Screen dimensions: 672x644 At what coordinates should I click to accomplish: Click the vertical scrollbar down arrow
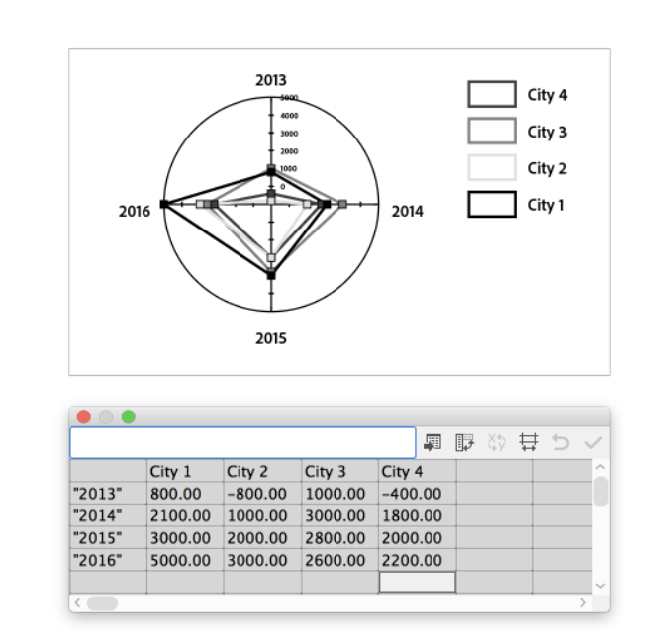[600, 585]
